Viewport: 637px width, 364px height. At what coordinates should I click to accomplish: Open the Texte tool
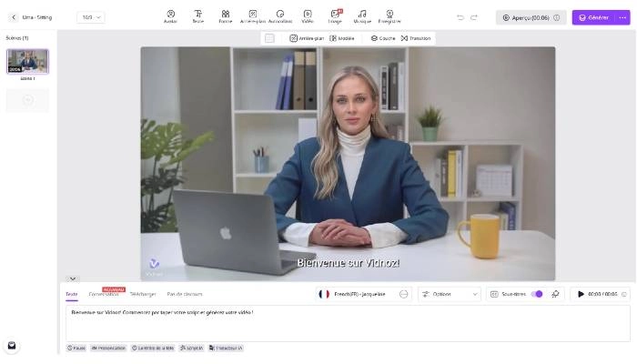(197, 16)
